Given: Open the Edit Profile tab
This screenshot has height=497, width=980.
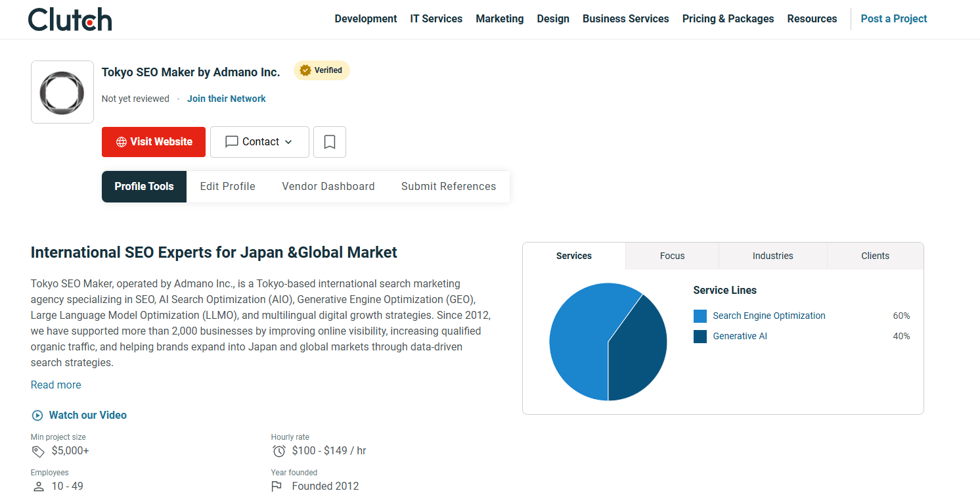Looking at the screenshot, I should (x=228, y=187).
